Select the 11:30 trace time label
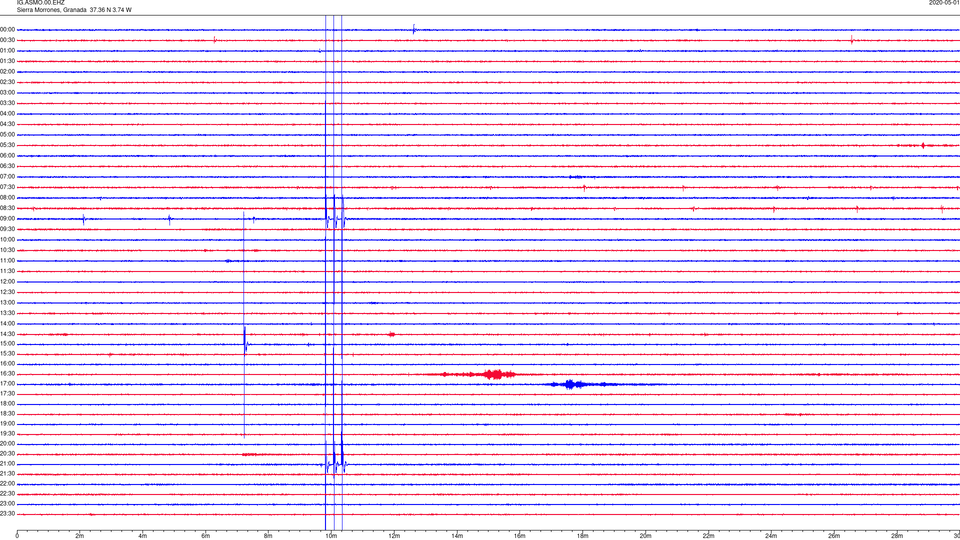Image resolution: width=960 pixels, height=540 pixels. (8, 271)
